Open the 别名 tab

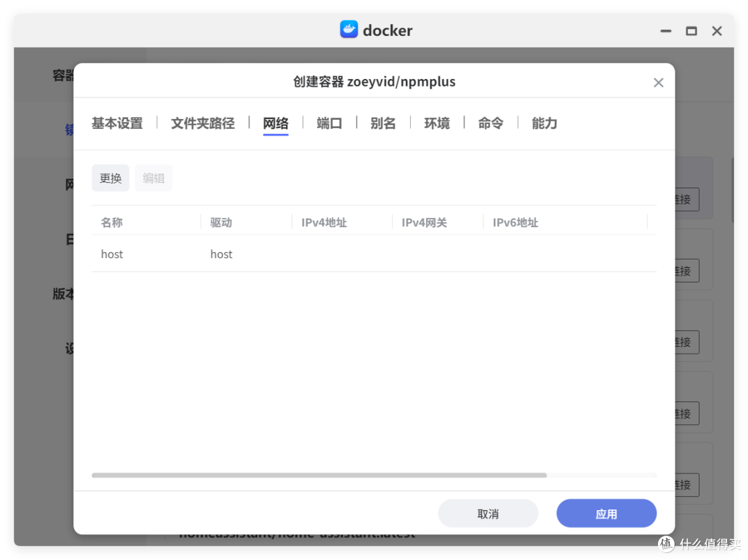(383, 123)
